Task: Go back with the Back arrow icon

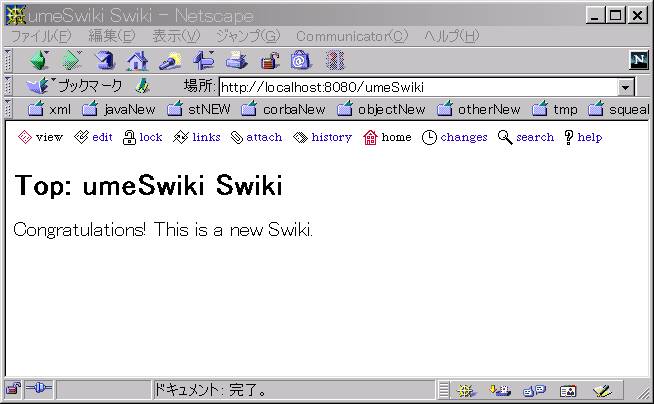Action: click(39, 60)
